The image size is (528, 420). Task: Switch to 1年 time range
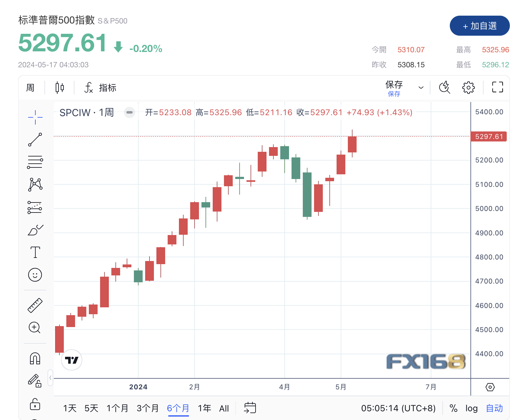pos(205,408)
